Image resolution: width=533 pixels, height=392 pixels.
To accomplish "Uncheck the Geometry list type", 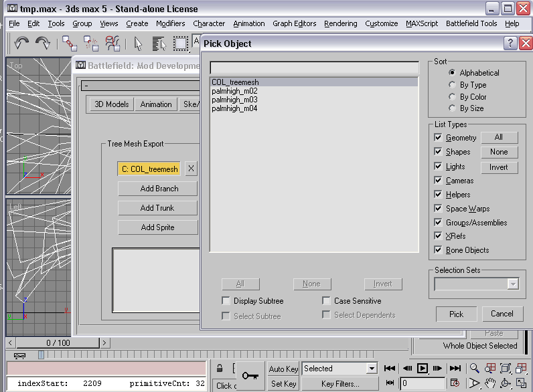I will click(x=438, y=138).
